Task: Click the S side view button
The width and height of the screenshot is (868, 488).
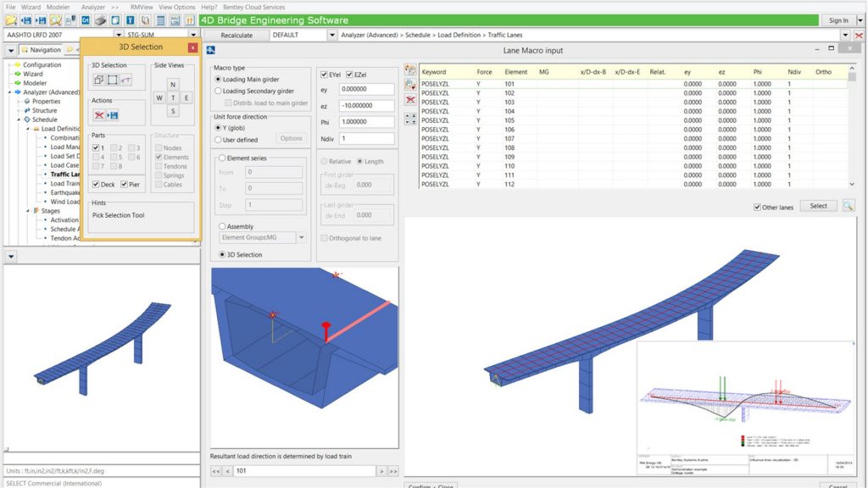Action: [173, 111]
